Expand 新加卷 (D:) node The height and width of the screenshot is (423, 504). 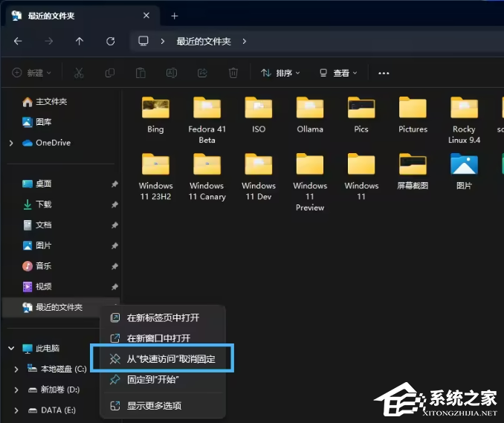[16, 390]
